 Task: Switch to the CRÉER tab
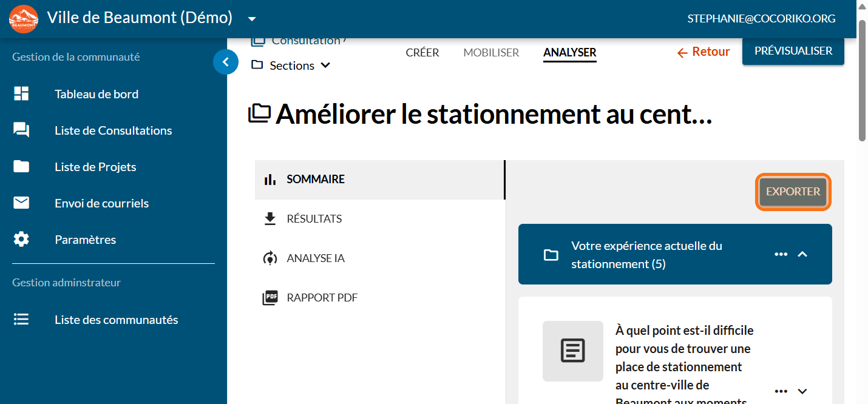[x=422, y=53]
